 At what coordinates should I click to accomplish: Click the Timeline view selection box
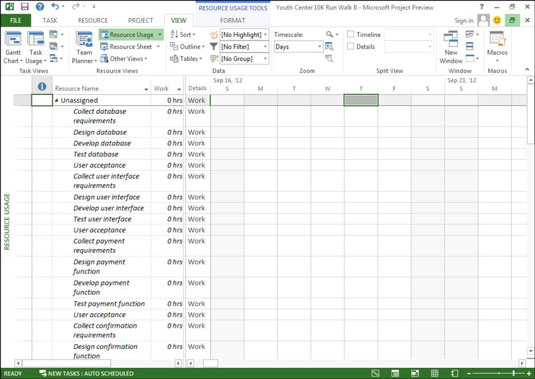point(409,34)
